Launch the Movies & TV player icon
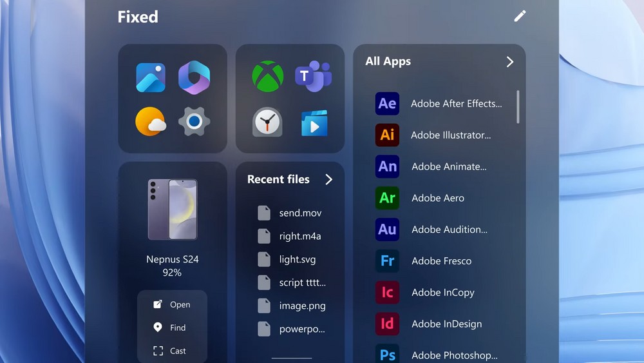This screenshot has width=644, height=363. [x=314, y=123]
